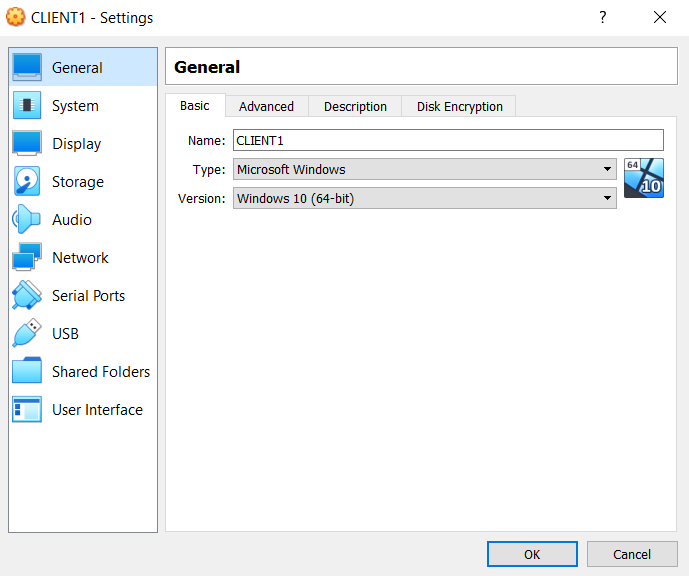Select the 'Network' label in sidebar
Image resolution: width=689 pixels, height=576 pixels.
[x=80, y=257]
